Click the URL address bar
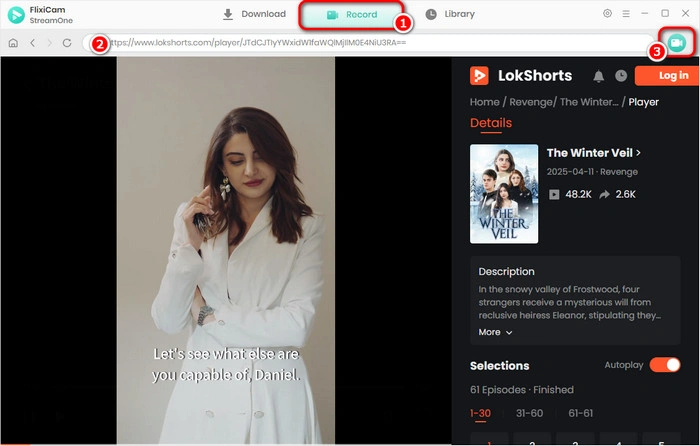The image size is (700, 446). [x=370, y=44]
